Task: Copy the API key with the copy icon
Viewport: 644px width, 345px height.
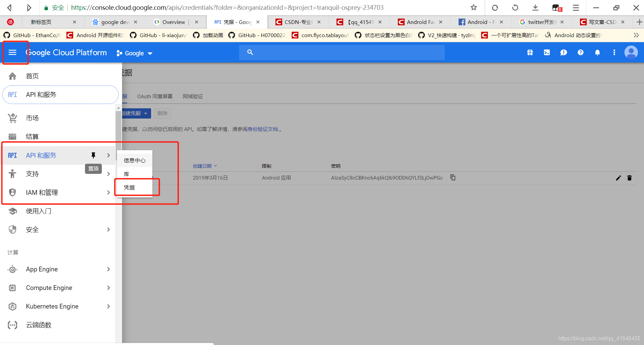Action: click(x=453, y=178)
